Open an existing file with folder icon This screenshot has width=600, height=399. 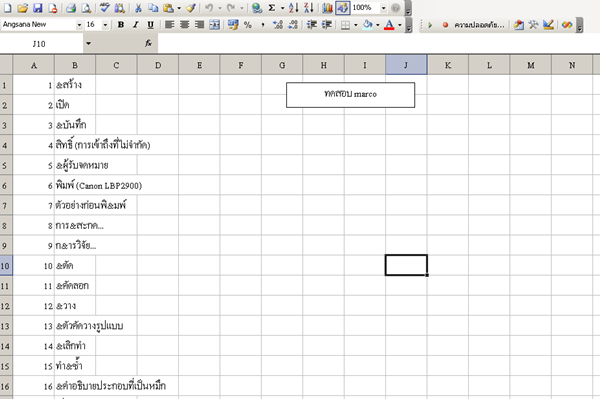23,8
